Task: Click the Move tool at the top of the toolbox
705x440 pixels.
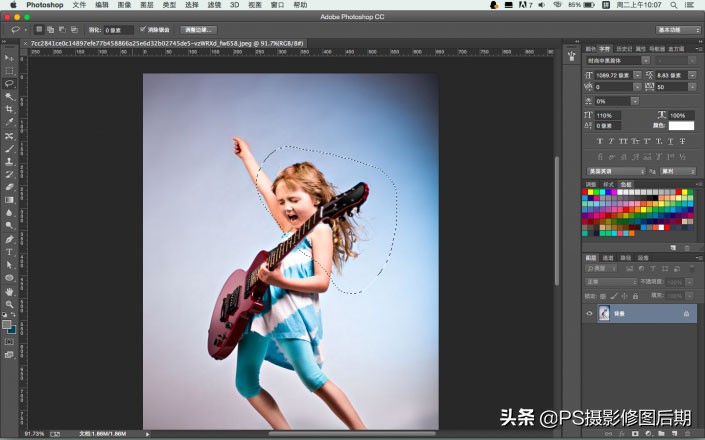Action: pos(9,58)
